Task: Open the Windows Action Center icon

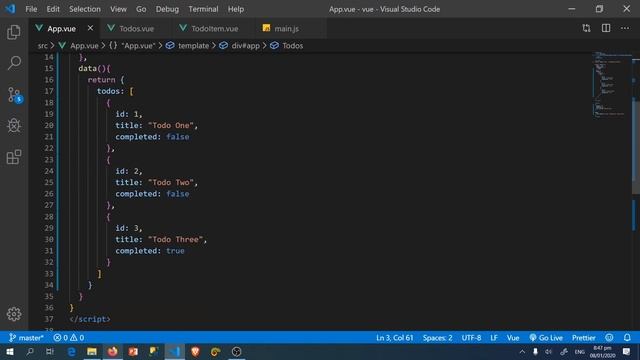Action: (627, 352)
